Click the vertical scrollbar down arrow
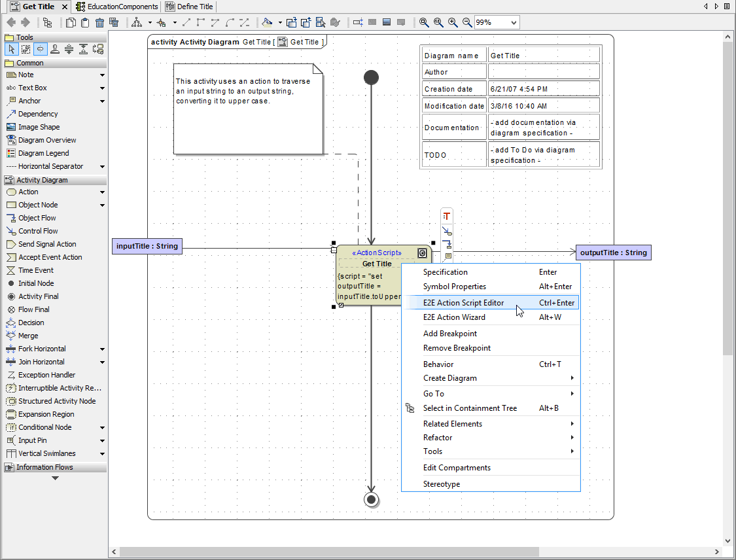736x560 pixels. pos(727,541)
